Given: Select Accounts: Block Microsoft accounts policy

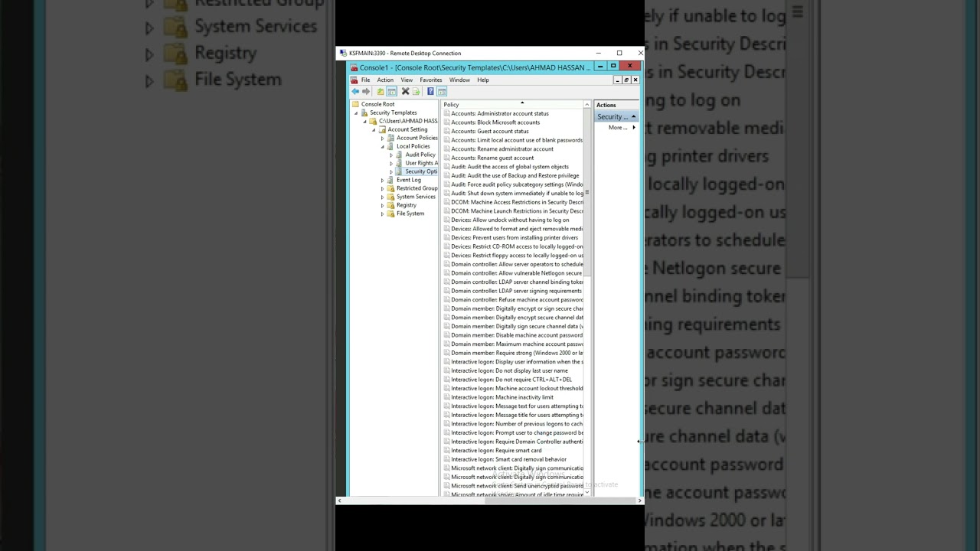Looking at the screenshot, I should coord(495,122).
